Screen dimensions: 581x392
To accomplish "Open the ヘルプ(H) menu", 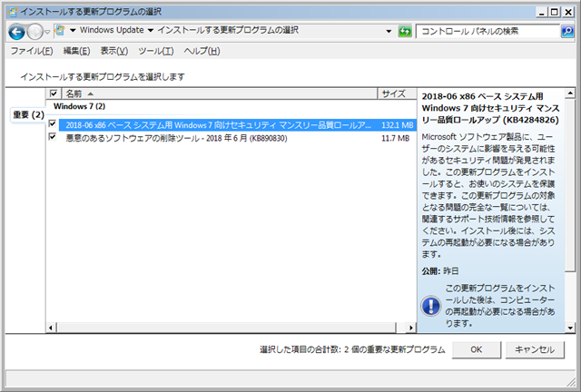I will (x=202, y=51).
